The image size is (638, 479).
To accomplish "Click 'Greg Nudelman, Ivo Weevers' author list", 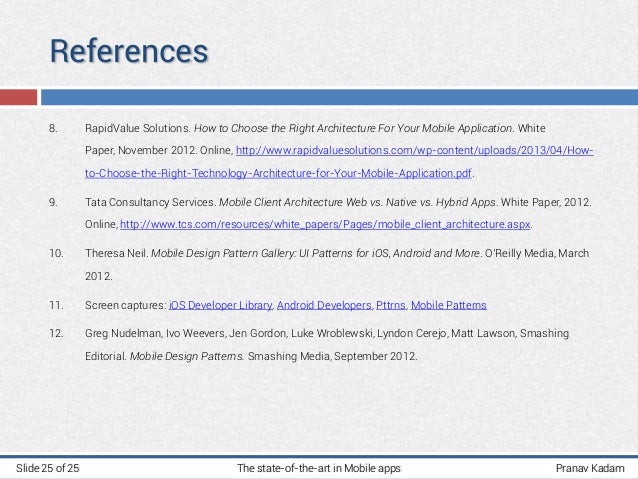I will point(155,333).
